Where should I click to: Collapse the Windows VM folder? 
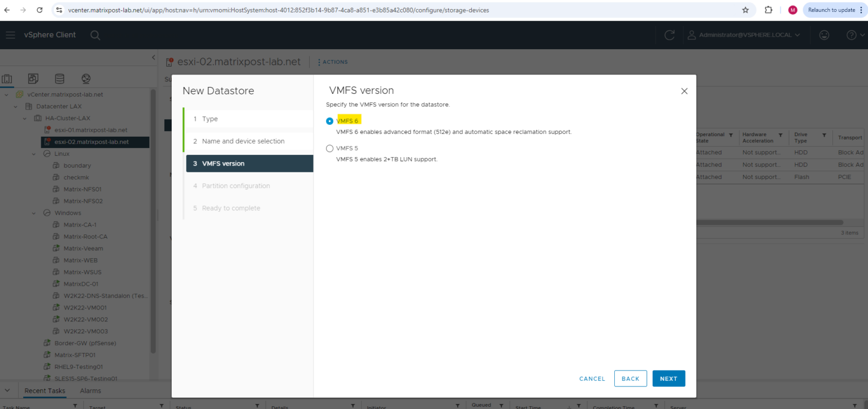[33, 212]
